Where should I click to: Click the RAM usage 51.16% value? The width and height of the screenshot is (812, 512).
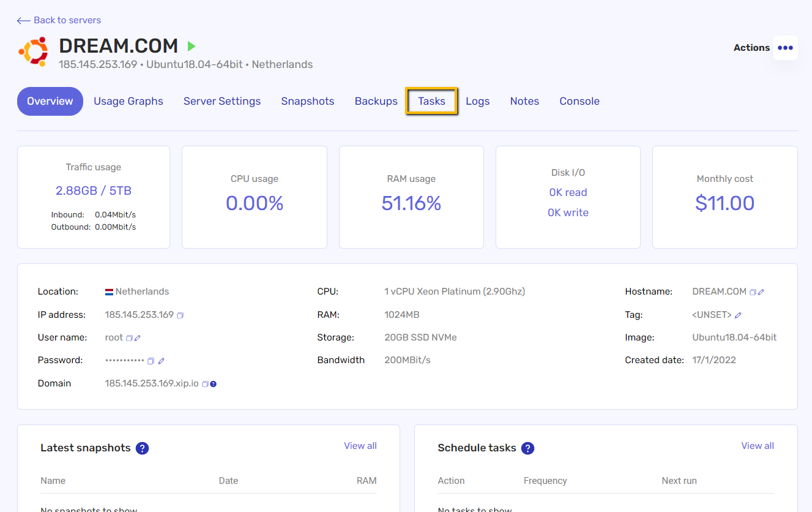(411, 203)
